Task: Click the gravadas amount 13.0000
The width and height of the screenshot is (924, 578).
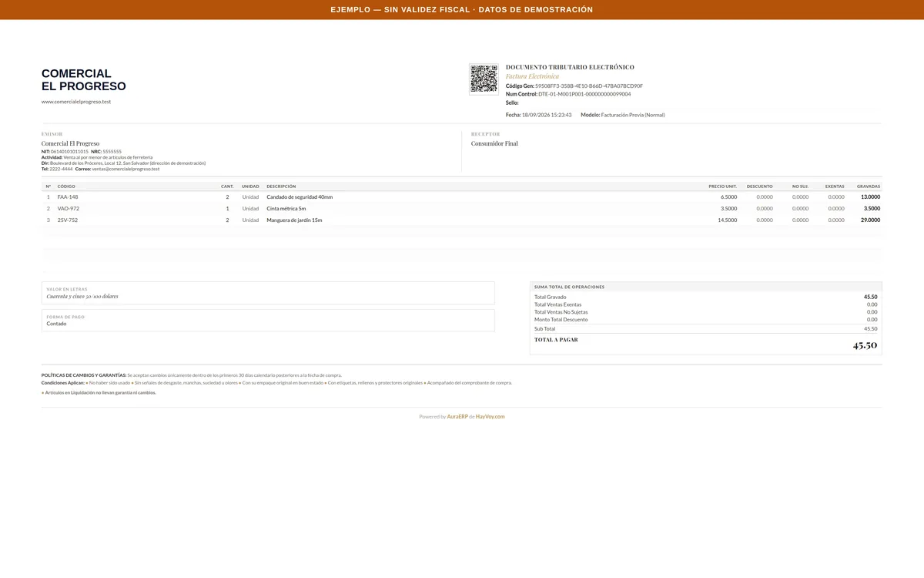Action: pos(870,197)
